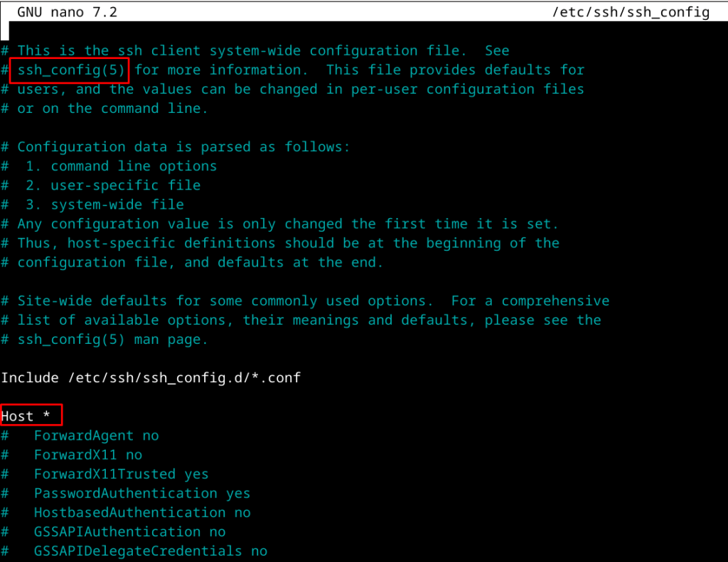The height and width of the screenshot is (562, 728).
Task: Click the "or on the command line" comment
Action: coord(112,108)
